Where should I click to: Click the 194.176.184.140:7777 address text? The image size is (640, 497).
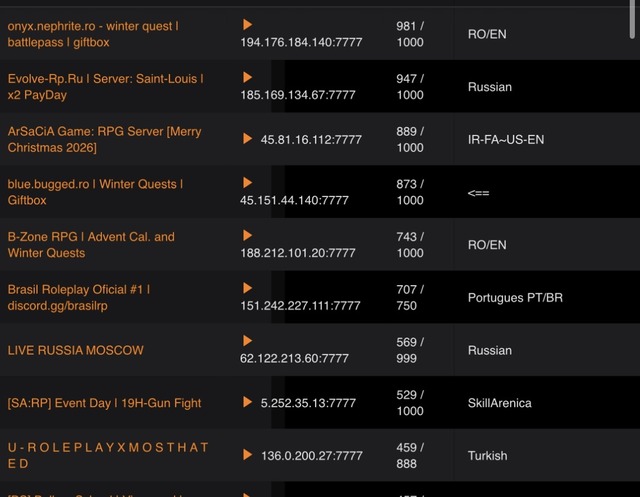tap(301, 42)
